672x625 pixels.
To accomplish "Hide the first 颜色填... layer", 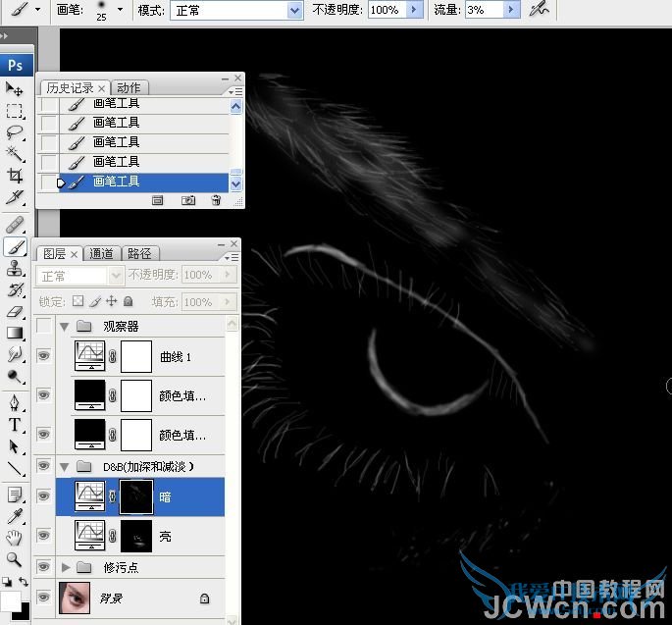I will click(x=44, y=394).
